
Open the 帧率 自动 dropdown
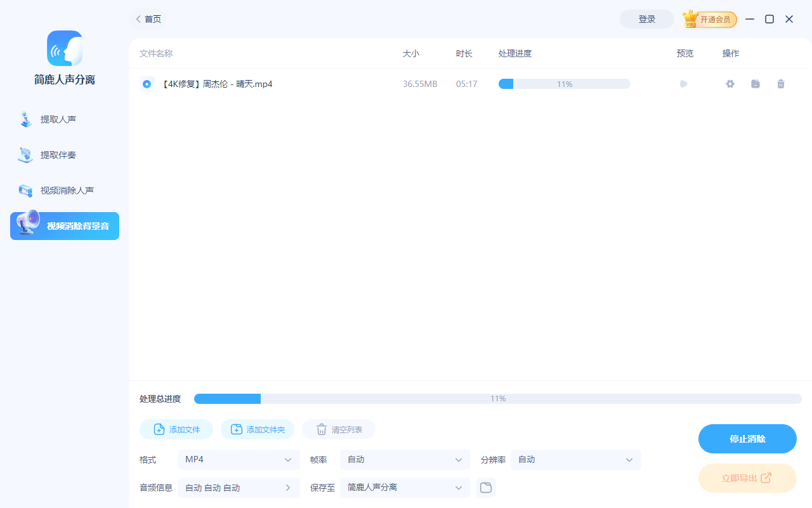click(x=405, y=459)
